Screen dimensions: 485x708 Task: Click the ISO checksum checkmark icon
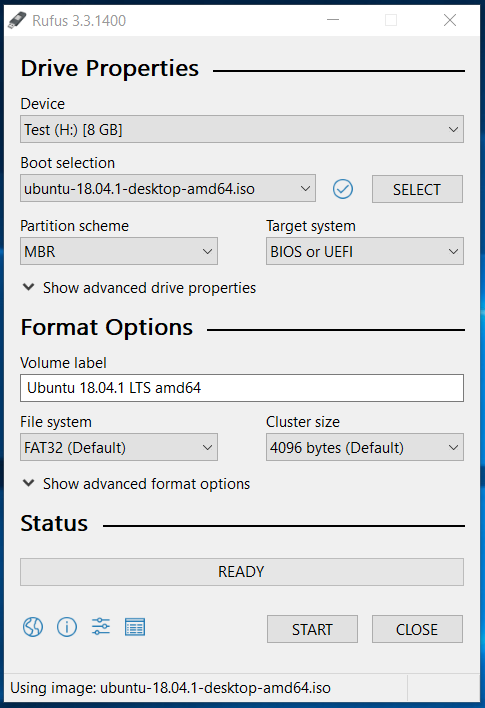click(x=343, y=189)
